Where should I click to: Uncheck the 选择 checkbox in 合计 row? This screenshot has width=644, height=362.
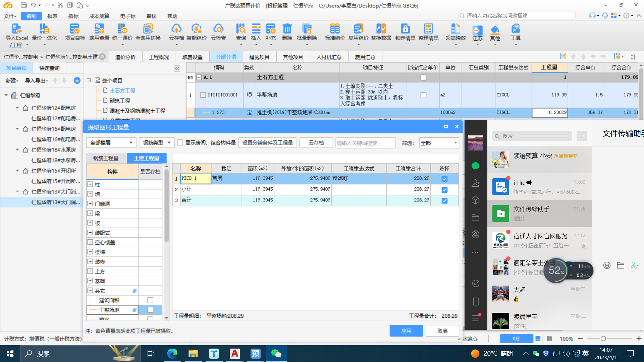[x=444, y=200]
